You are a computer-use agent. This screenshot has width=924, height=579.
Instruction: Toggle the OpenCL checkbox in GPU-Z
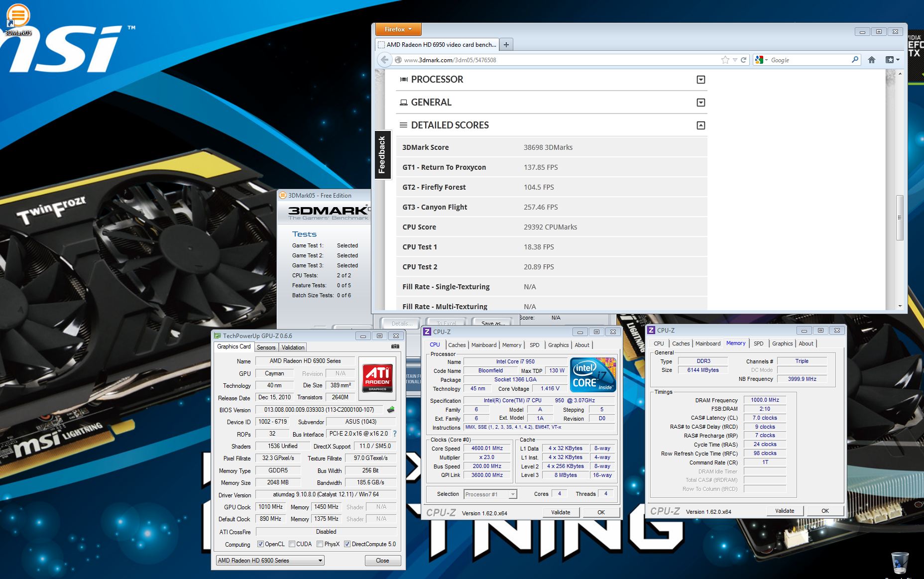[260, 544]
